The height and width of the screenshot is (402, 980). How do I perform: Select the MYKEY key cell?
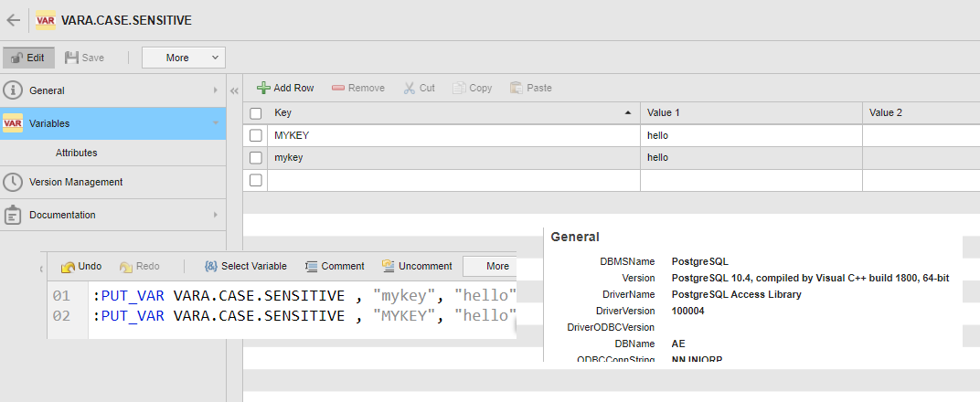click(x=453, y=135)
